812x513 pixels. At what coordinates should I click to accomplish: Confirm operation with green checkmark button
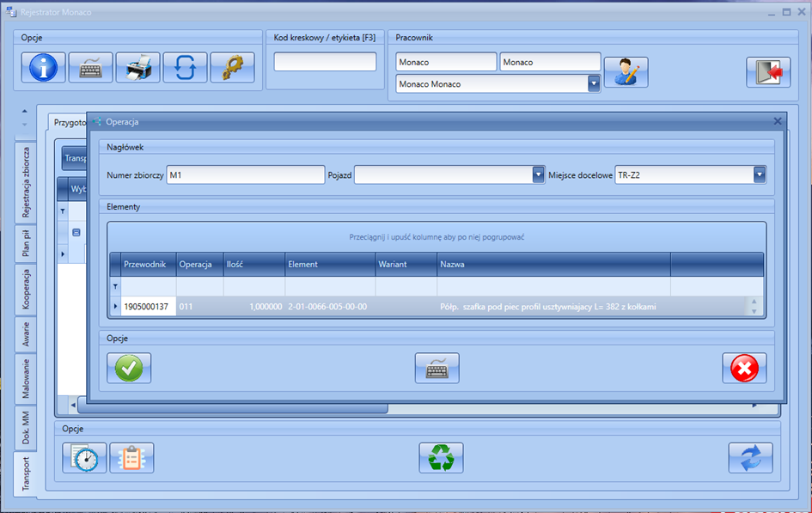129,368
